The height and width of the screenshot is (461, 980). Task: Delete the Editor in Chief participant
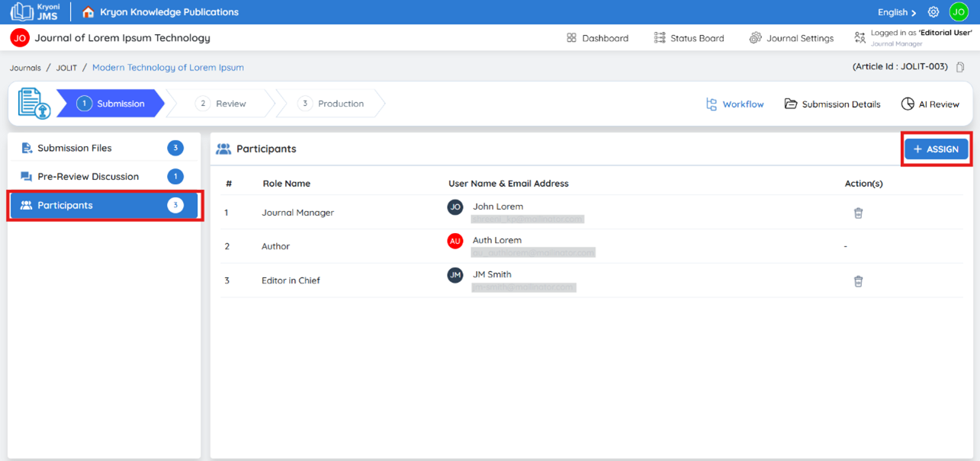coord(858,281)
